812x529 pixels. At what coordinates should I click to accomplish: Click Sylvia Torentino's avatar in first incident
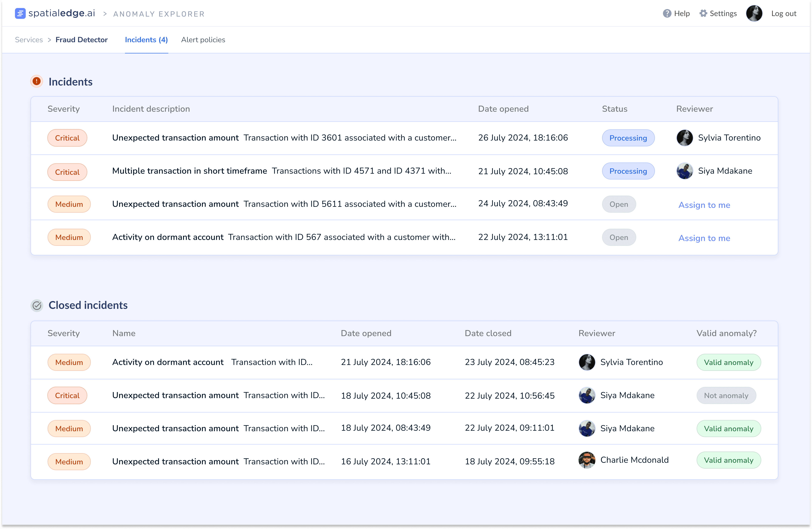pyautogui.click(x=684, y=138)
